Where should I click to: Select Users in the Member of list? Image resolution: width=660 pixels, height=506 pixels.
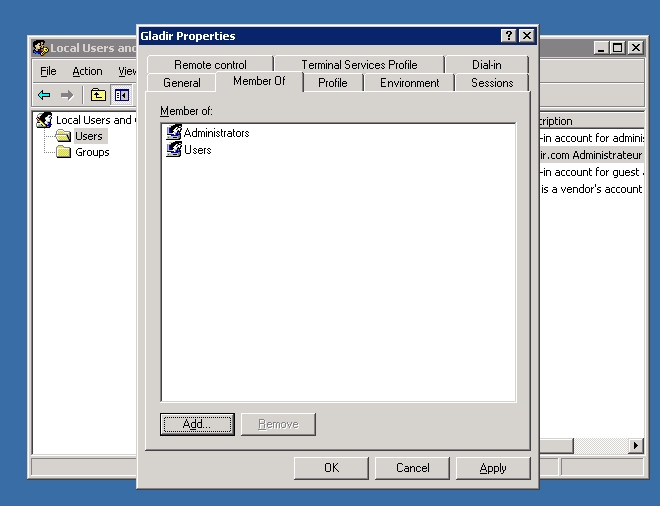[x=197, y=150]
